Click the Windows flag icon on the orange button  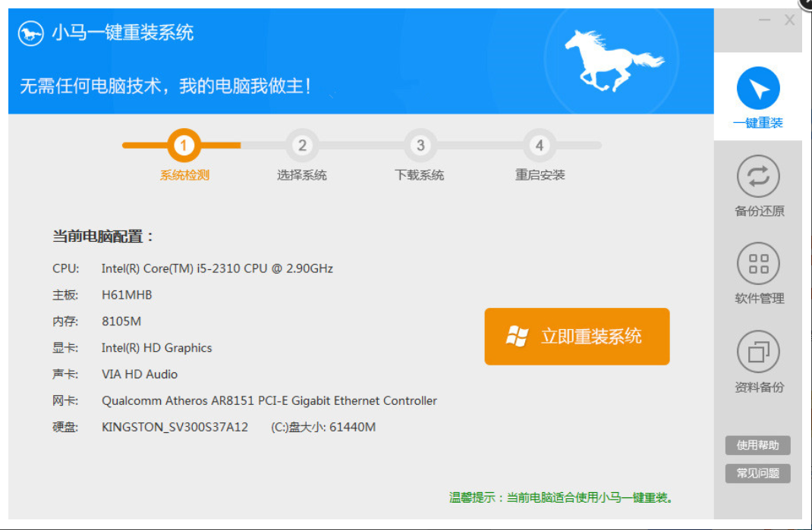point(517,337)
